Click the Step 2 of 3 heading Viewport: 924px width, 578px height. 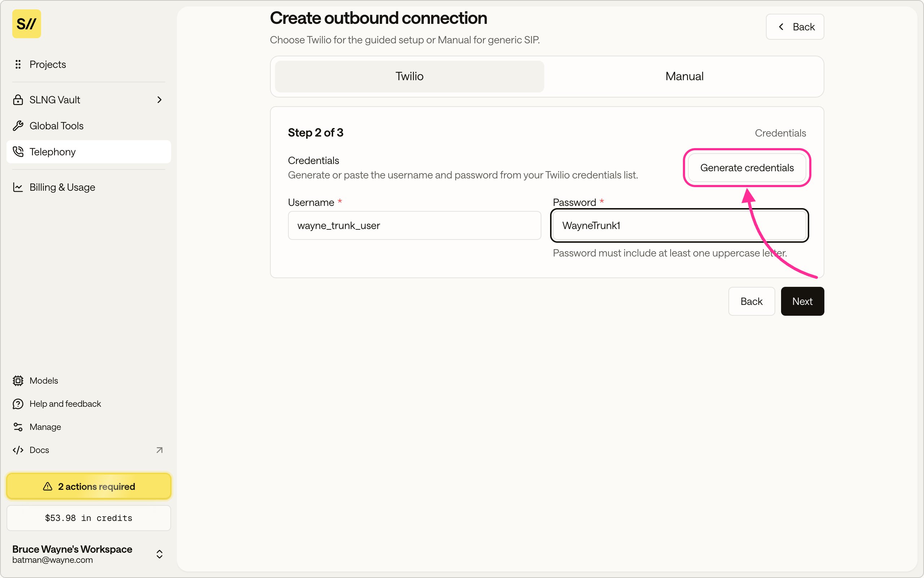tap(315, 133)
